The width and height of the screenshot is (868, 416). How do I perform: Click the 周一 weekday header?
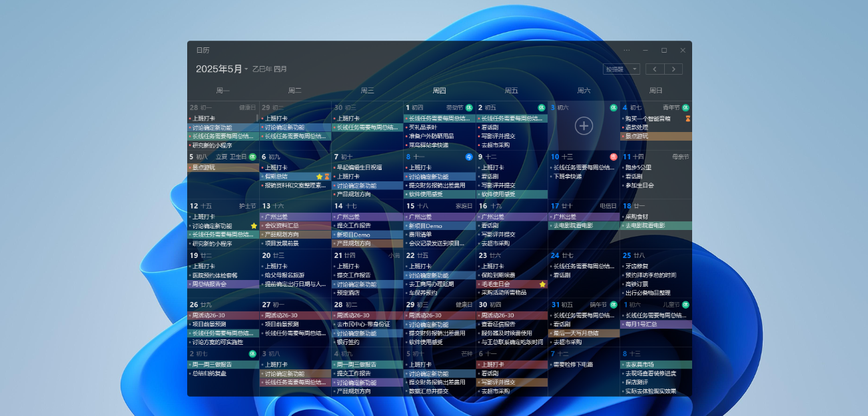223,91
